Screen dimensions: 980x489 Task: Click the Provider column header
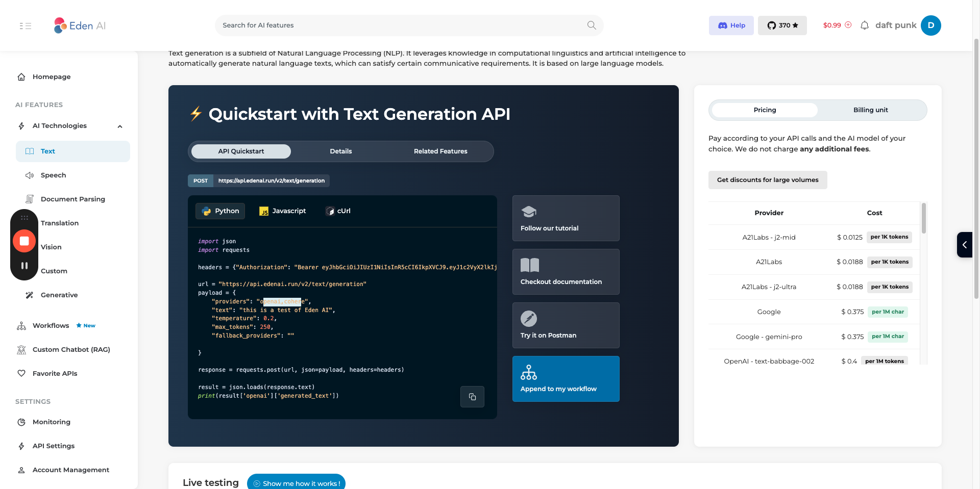769,213
